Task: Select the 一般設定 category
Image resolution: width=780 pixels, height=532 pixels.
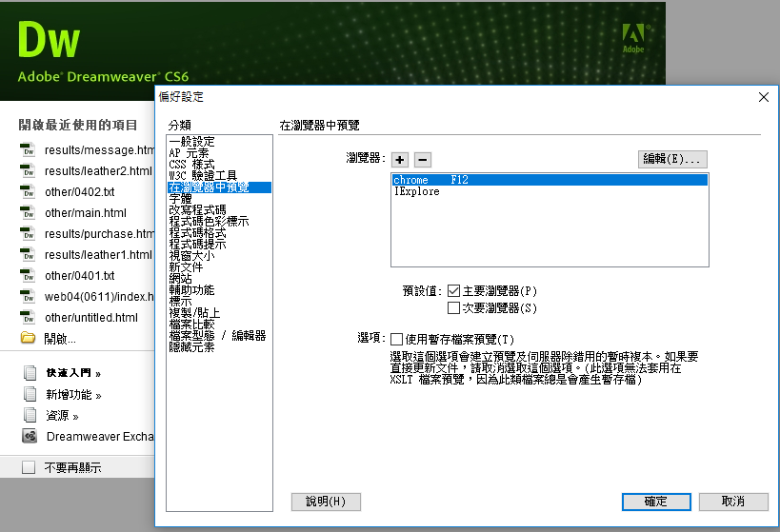Action: pyautogui.click(x=191, y=142)
